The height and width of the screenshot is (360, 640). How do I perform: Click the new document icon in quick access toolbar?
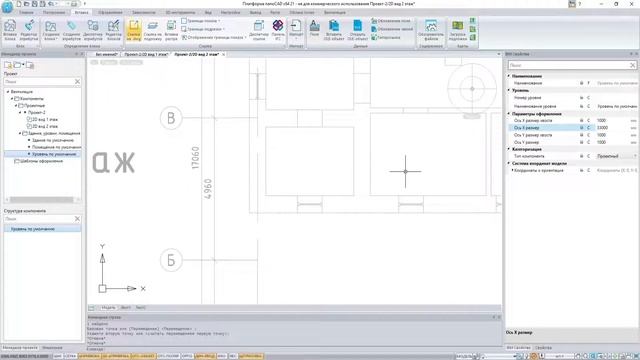pos(19,4)
